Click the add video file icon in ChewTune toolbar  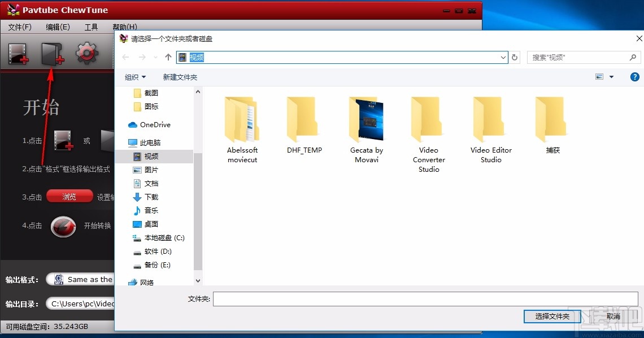pos(19,54)
